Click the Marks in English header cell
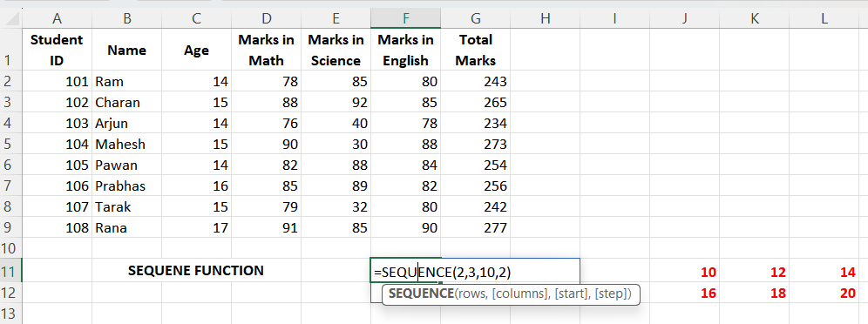This screenshot has width=868, height=324. tap(406, 49)
